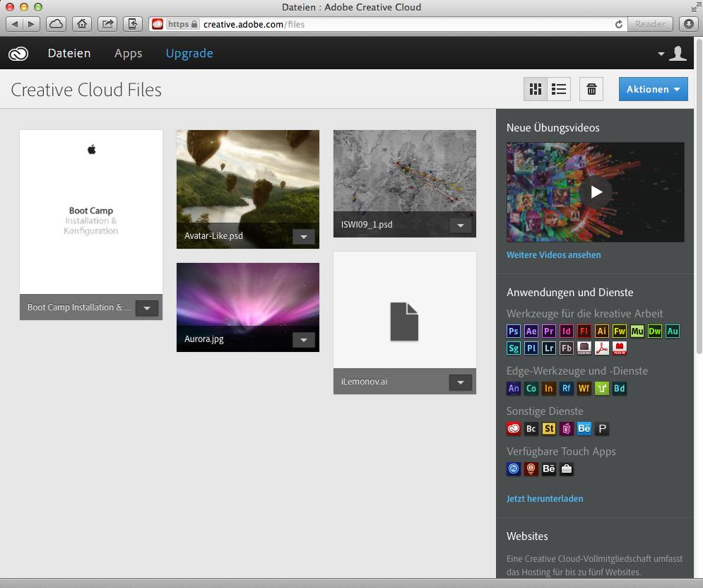703x588 pixels.
Task: Select the Audition (Au) icon
Action: point(673,331)
